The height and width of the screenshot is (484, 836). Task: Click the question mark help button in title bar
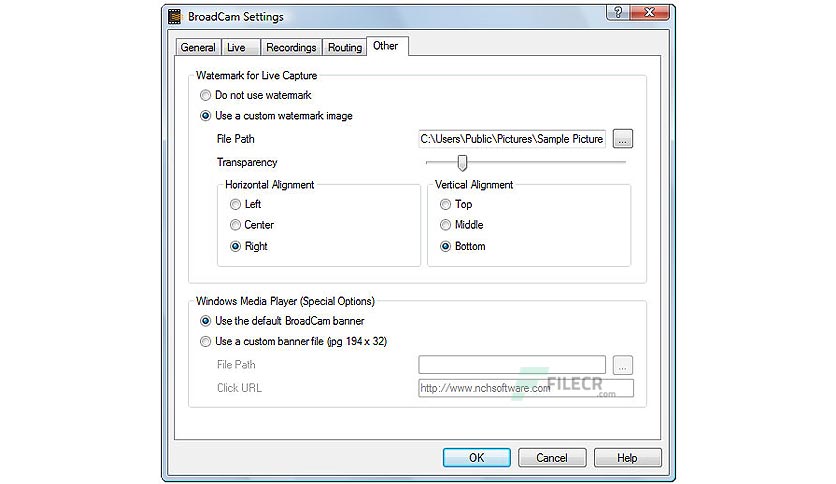617,13
